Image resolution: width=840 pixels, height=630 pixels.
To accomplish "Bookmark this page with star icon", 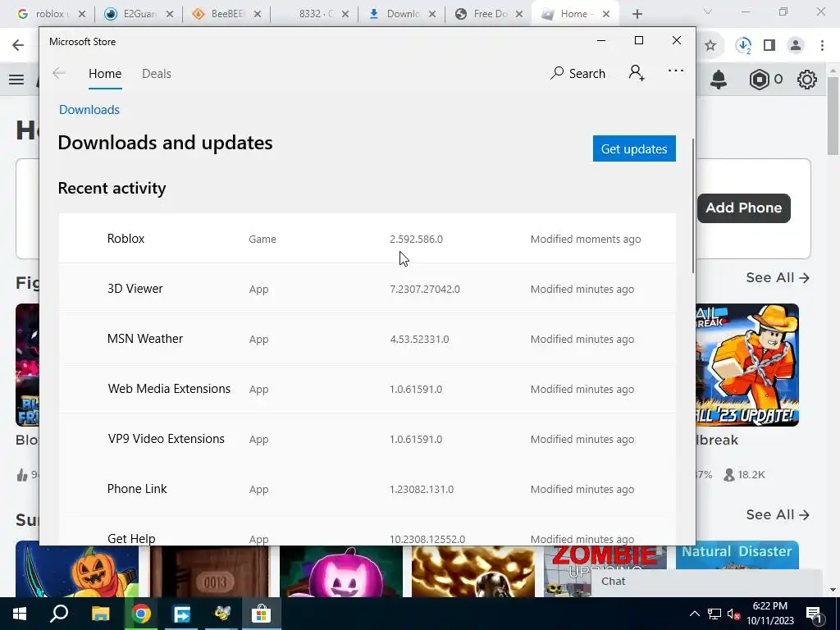I will (710, 46).
